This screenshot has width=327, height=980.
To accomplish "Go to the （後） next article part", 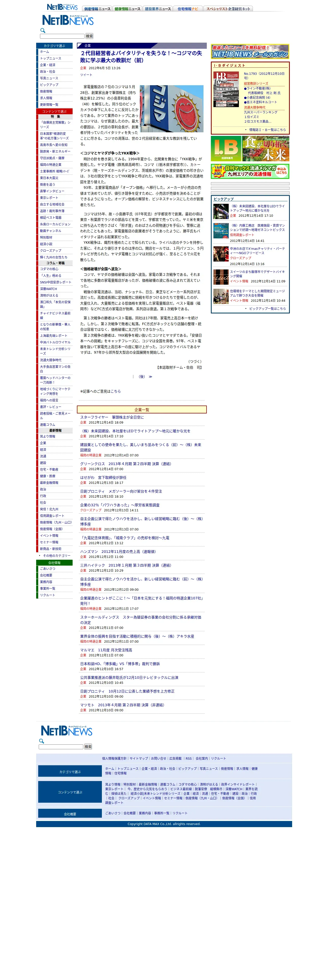I will pyautogui.click(x=145, y=377).
